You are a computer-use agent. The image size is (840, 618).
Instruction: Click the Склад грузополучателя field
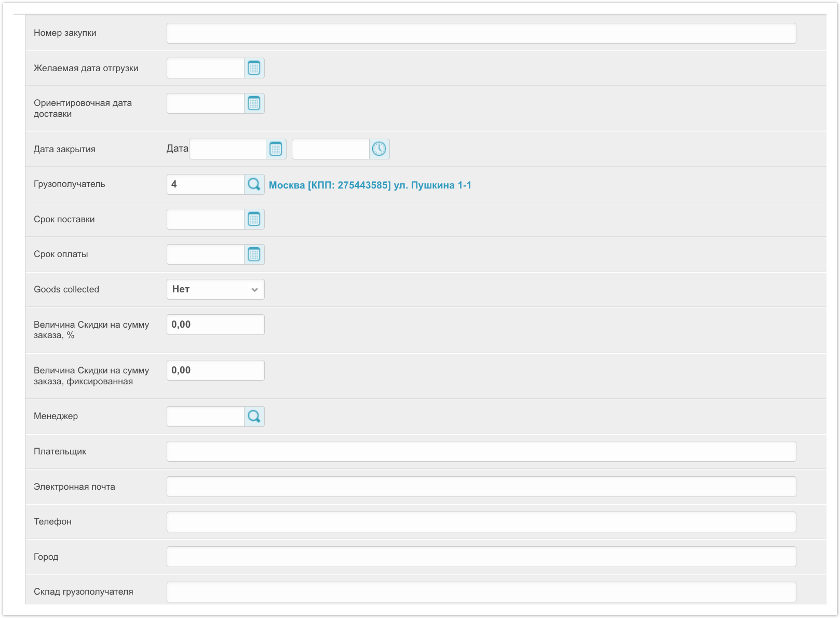(481, 592)
